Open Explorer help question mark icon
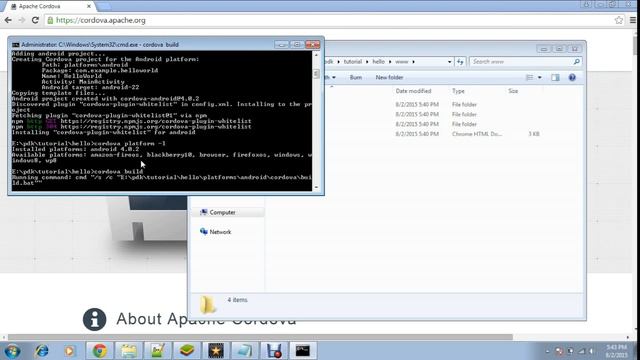 tap(572, 78)
